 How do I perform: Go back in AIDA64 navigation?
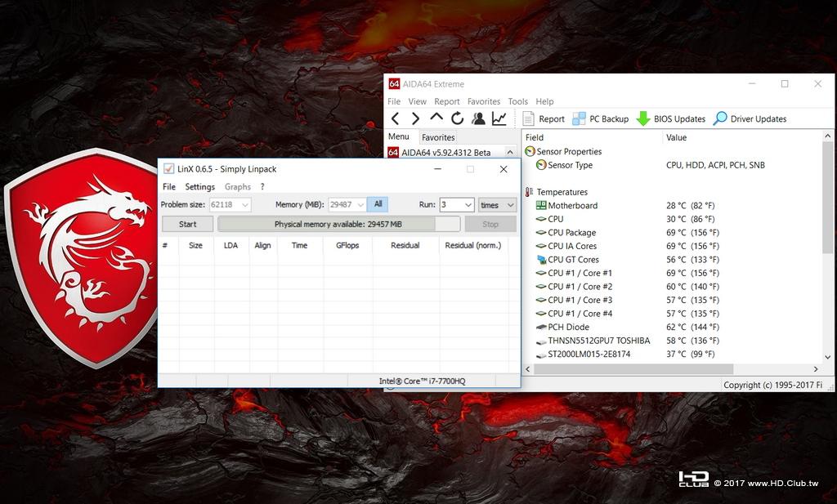click(x=395, y=118)
